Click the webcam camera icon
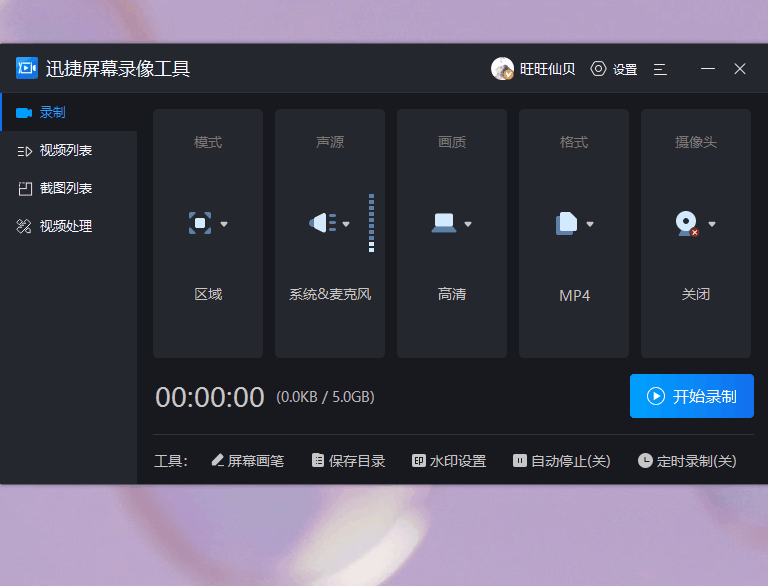 point(687,223)
